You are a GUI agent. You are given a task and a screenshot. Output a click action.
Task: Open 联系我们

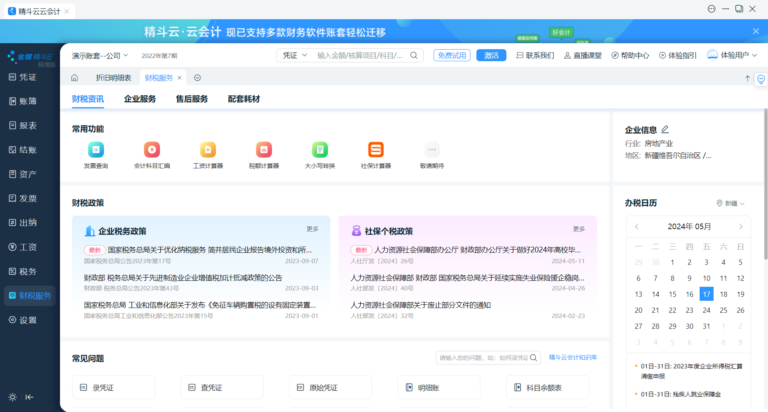pyautogui.click(x=535, y=55)
